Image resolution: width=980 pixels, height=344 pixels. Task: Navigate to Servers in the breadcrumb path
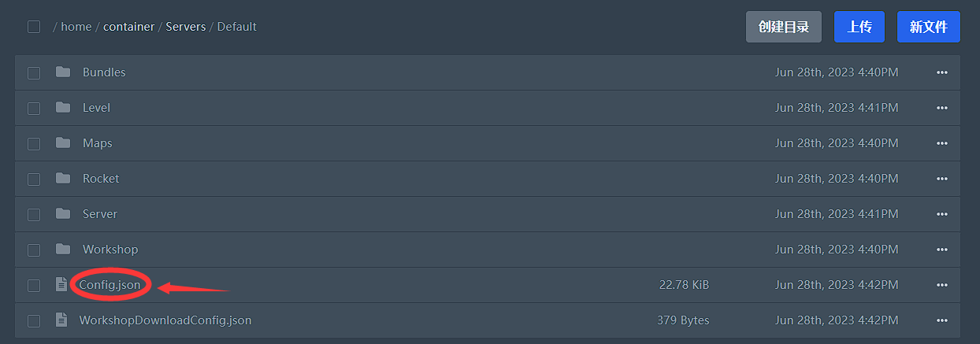[186, 27]
